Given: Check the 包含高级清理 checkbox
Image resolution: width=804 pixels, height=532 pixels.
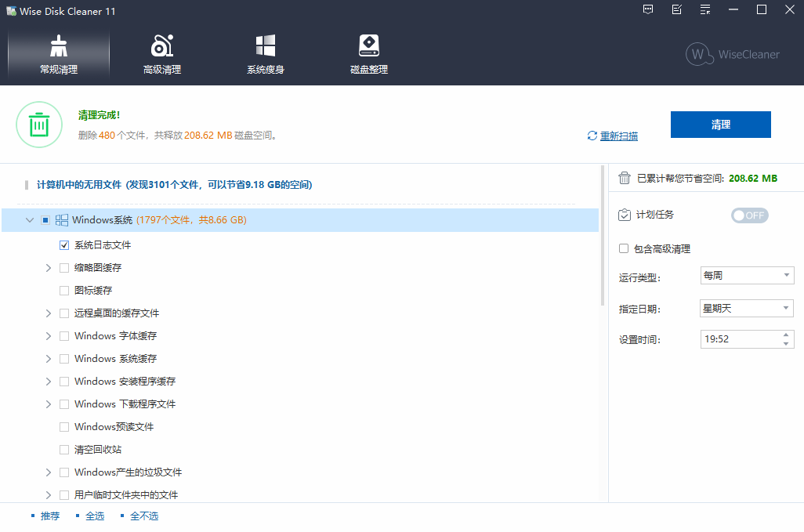Looking at the screenshot, I should click(x=624, y=248).
